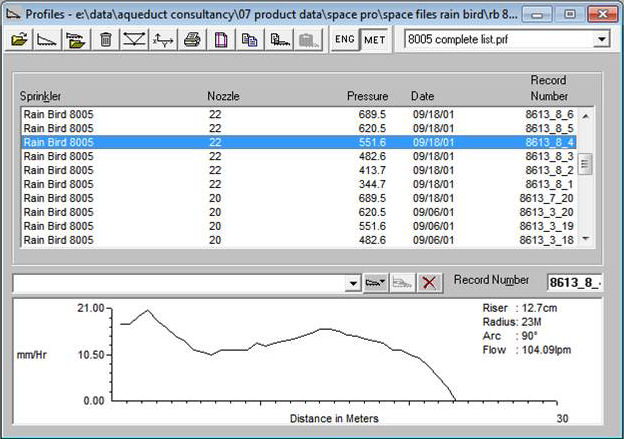Close the Profiles window
Screen dimensions: 624x439
[x=603, y=14]
